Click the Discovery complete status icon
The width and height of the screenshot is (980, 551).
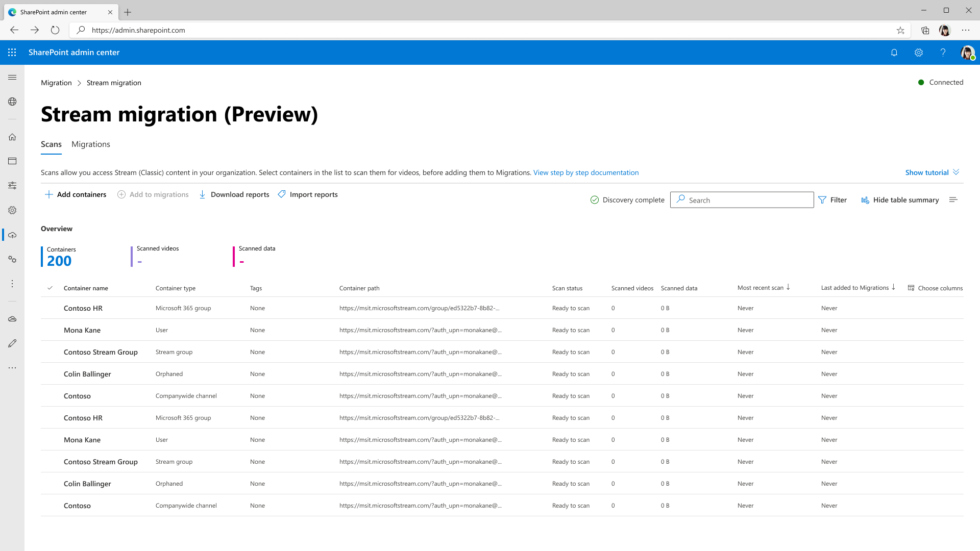pos(594,200)
